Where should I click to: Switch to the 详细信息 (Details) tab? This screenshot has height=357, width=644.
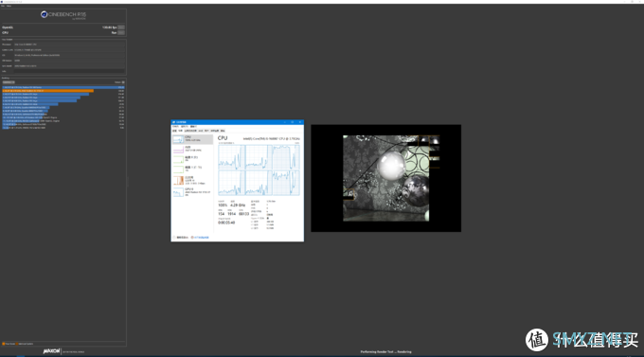[x=215, y=131]
